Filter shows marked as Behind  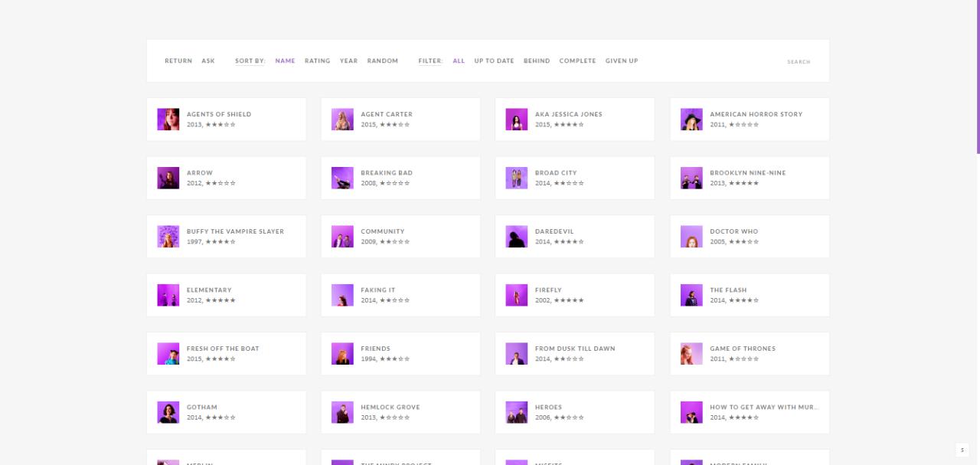coord(537,61)
